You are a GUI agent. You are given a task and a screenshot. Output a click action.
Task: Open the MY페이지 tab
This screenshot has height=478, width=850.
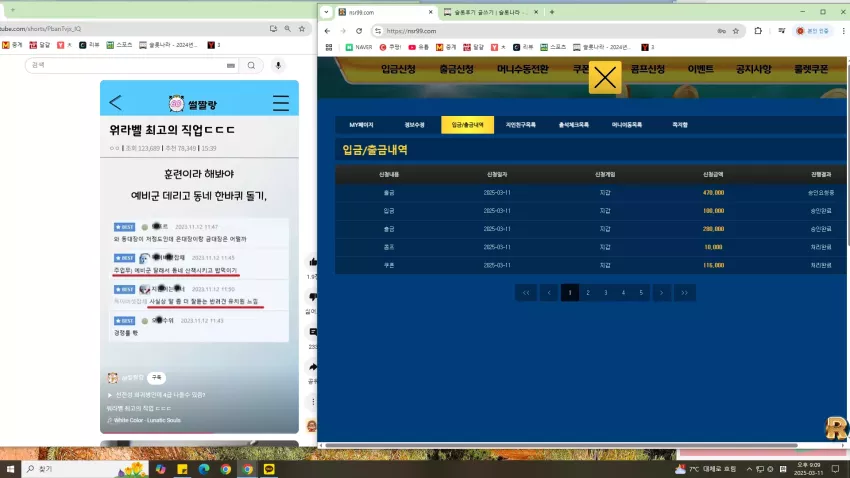(x=361, y=125)
